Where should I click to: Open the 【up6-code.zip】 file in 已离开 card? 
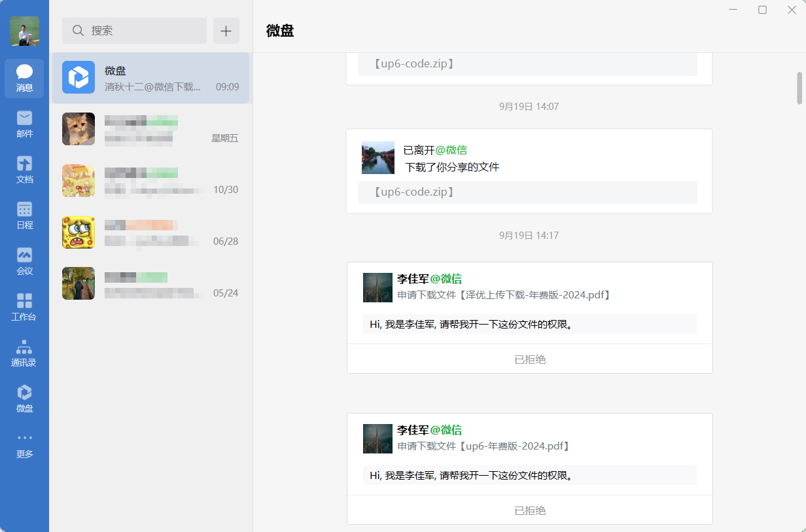pos(527,192)
